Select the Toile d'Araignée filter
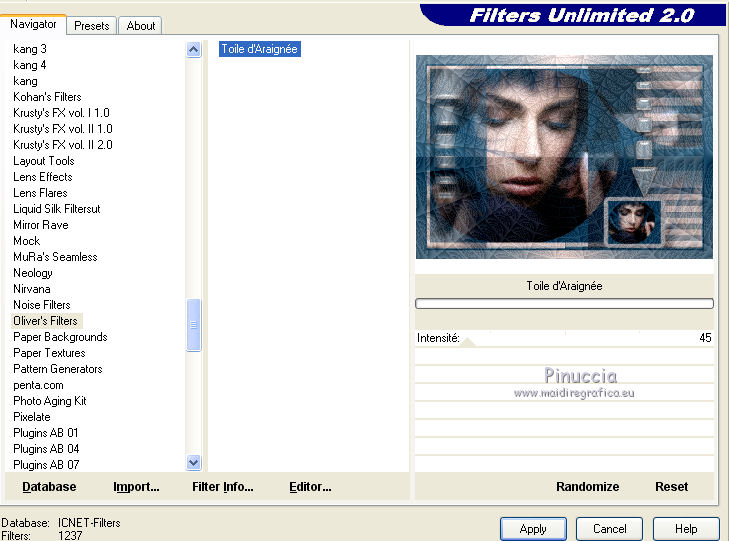The width and height of the screenshot is (729, 541). pos(259,49)
